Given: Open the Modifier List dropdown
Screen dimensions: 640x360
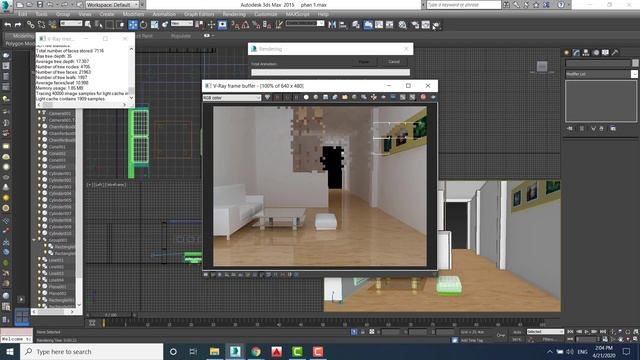Looking at the screenshot, I should [601, 74].
